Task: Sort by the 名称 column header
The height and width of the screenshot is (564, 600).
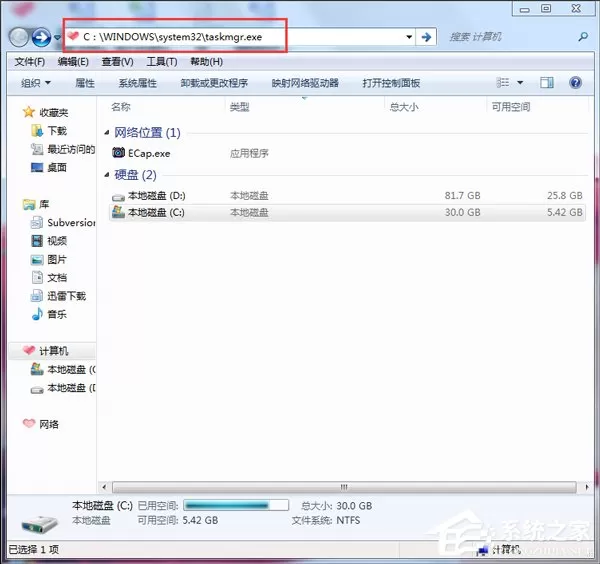Action: coord(121,107)
